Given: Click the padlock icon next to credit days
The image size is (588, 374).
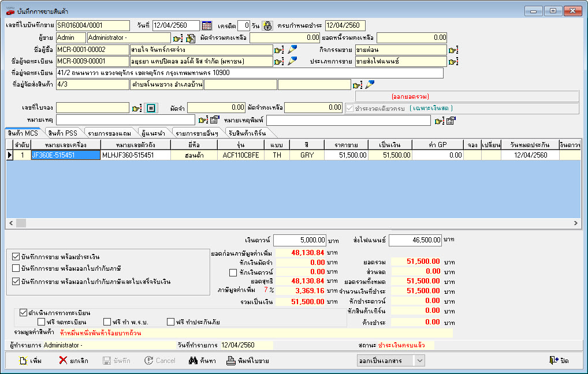Looking at the screenshot, I should 267,25.
